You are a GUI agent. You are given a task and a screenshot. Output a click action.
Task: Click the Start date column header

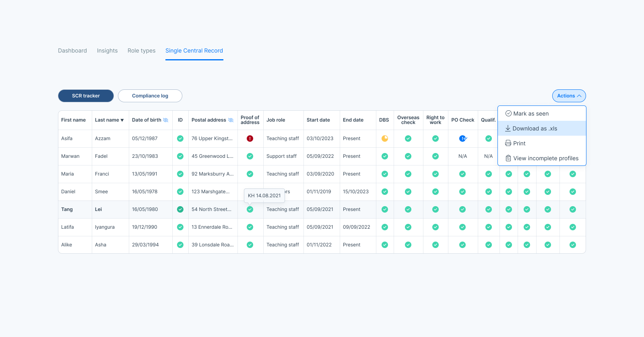tap(318, 120)
